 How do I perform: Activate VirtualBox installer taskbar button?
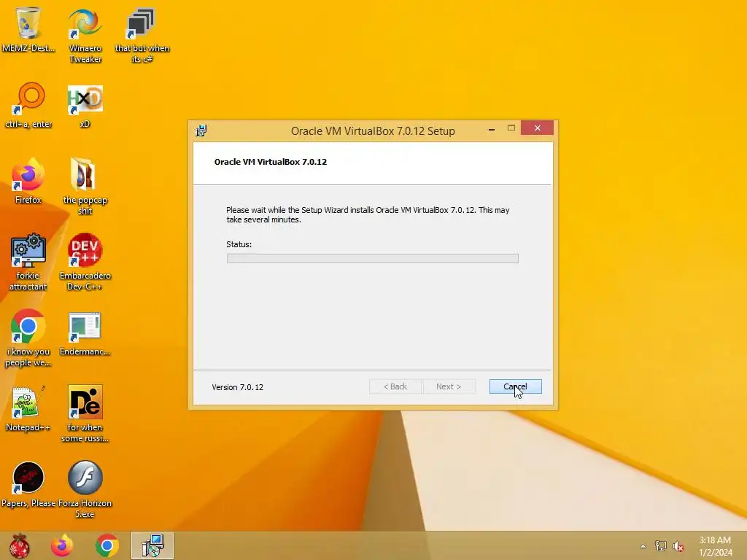[152, 545]
